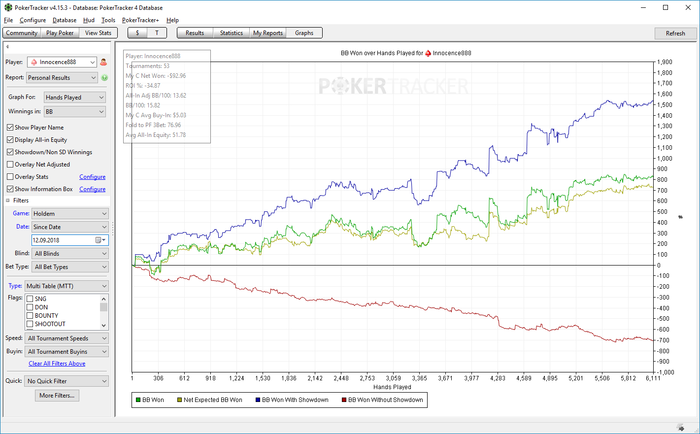Open the Graph For dropdown
The width and height of the screenshot is (700, 434).
pos(75,97)
